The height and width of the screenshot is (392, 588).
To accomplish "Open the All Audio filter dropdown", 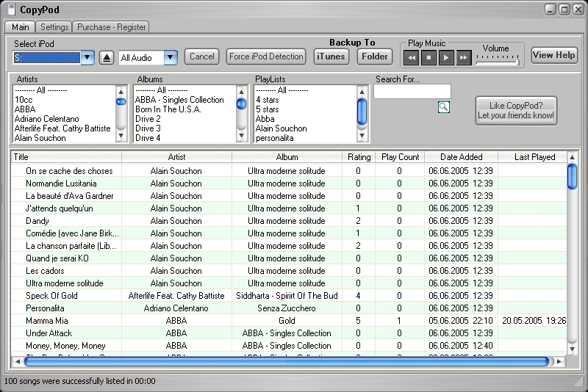I will [171, 58].
